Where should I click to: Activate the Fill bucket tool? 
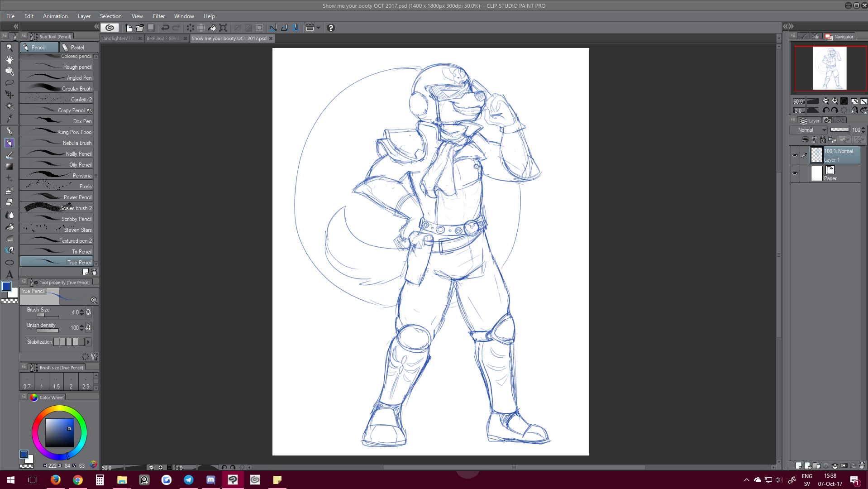coord(9,227)
